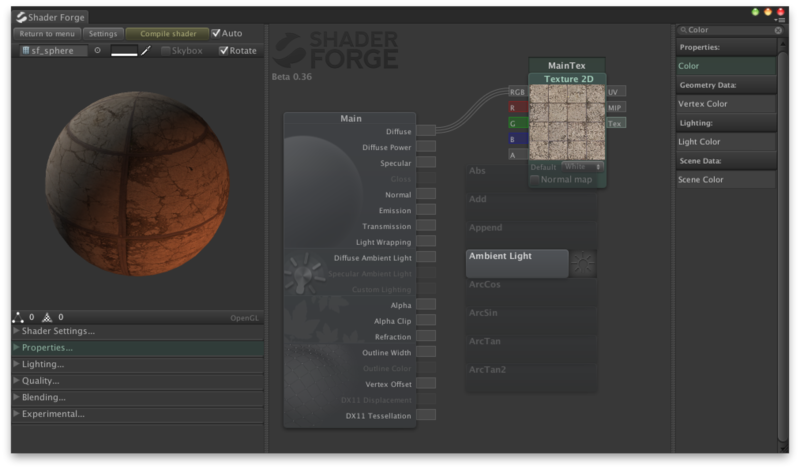This screenshot has width=800, height=469.
Task: Click the MainTex texture thumbnail
Action: click(567, 122)
